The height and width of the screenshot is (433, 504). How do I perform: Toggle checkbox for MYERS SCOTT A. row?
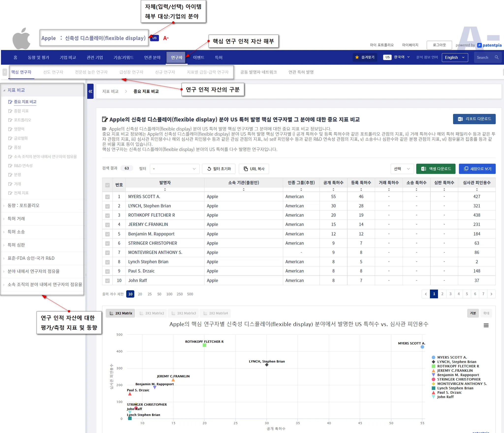pyautogui.click(x=108, y=197)
